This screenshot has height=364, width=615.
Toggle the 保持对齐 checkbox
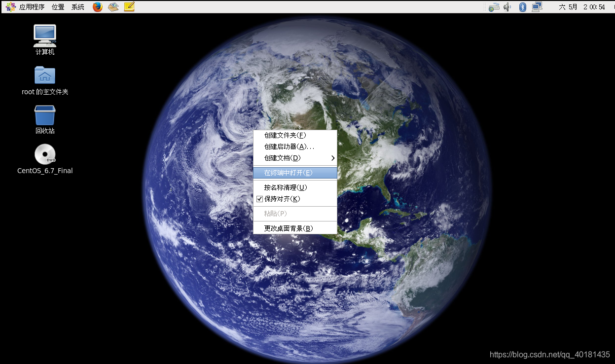coord(260,199)
